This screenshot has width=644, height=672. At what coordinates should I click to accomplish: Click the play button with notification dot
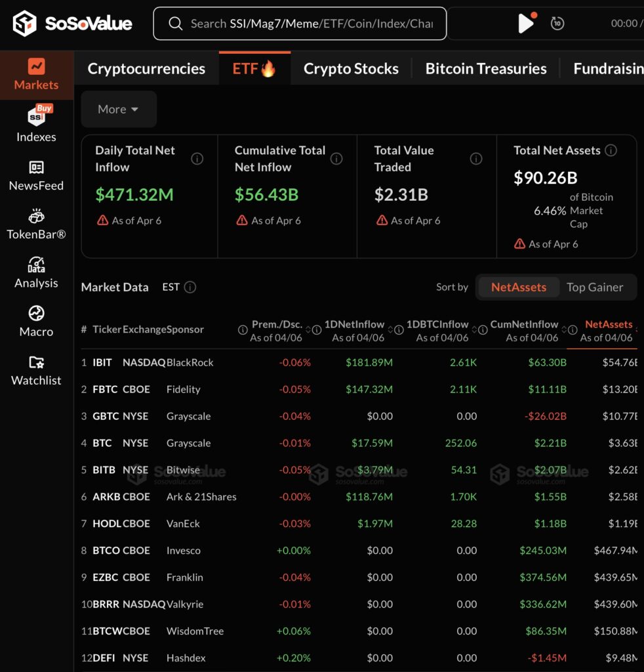coord(526,23)
